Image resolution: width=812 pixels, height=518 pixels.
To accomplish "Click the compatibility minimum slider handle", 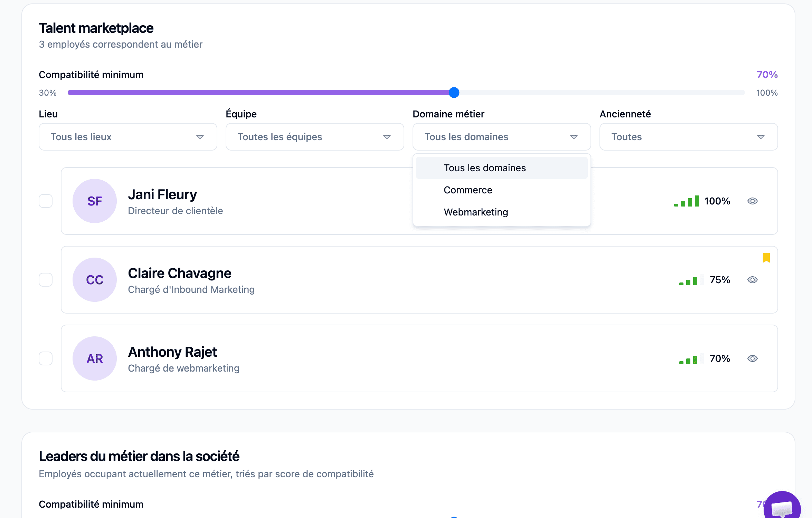I will click(454, 93).
